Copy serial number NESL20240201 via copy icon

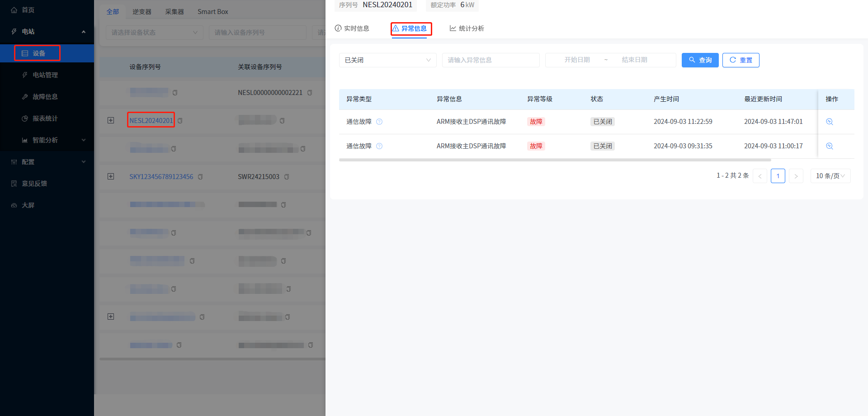click(180, 121)
